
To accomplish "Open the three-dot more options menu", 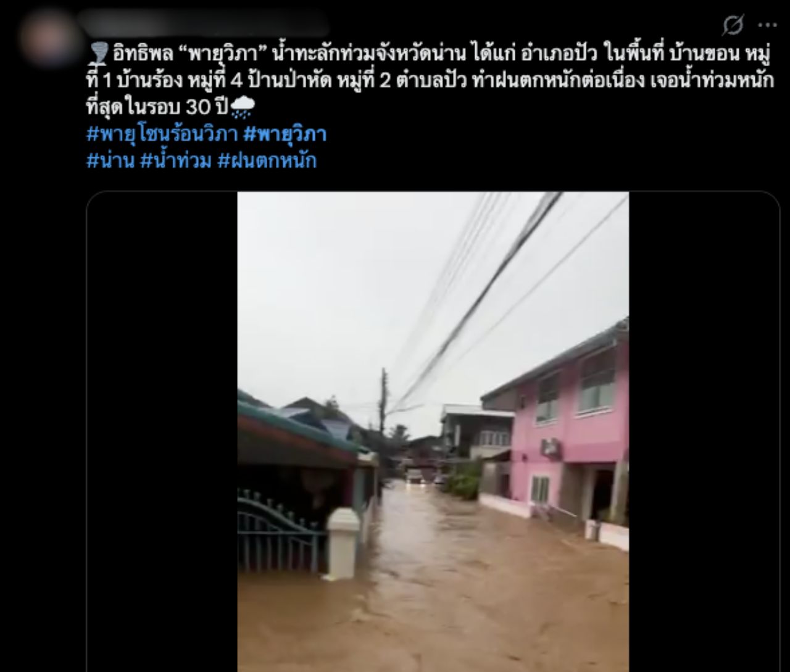I will (767, 25).
